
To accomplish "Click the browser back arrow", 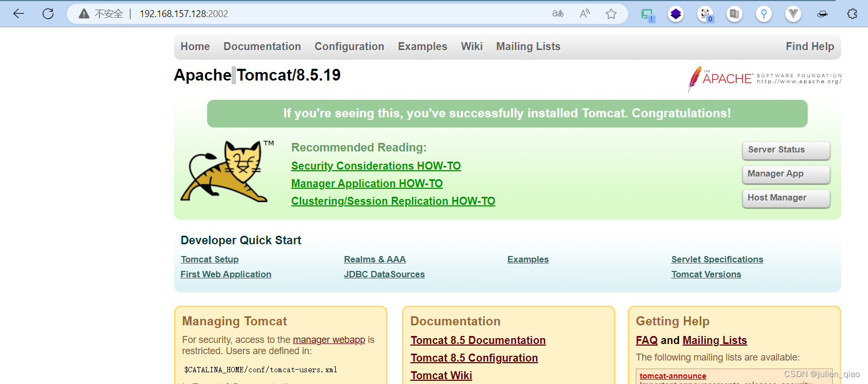I will (19, 14).
